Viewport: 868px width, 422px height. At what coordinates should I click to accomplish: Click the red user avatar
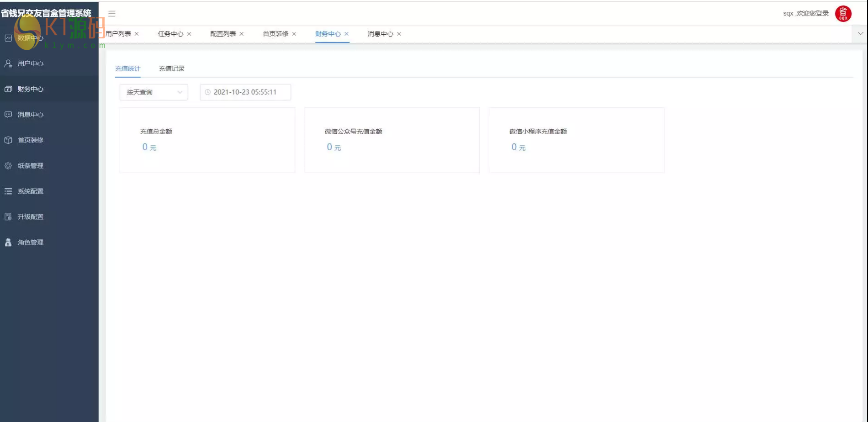click(x=843, y=14)
